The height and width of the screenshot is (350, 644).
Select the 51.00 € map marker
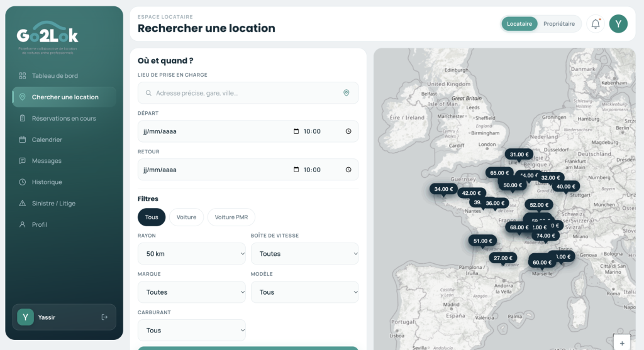pos(482,241)
